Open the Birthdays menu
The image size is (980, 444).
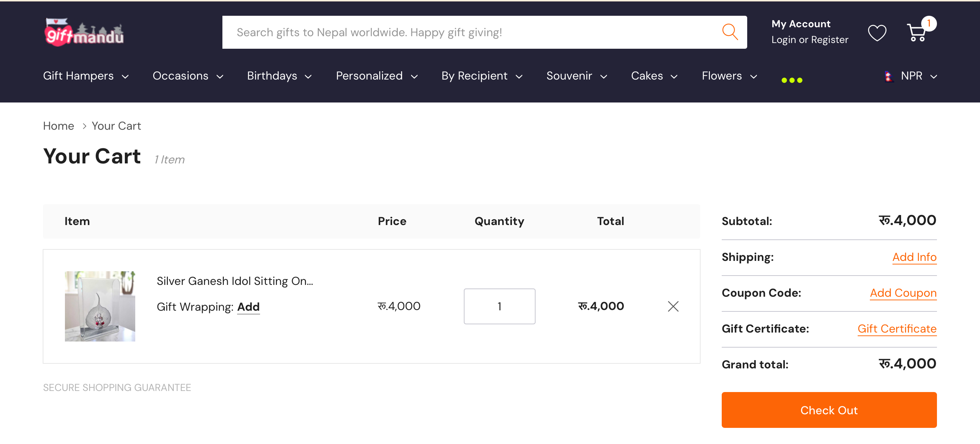pyautogui.click(x=272, y=76)
